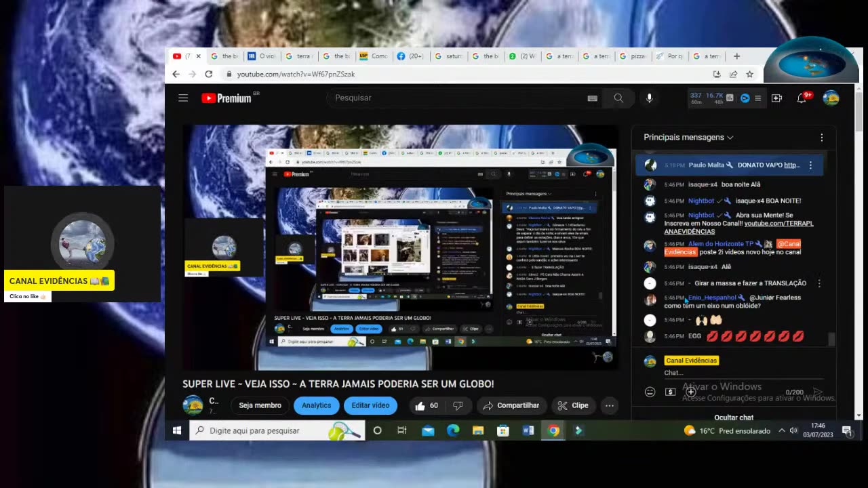
Task: Open YouTube notifications bell
Action: point(802,98)
